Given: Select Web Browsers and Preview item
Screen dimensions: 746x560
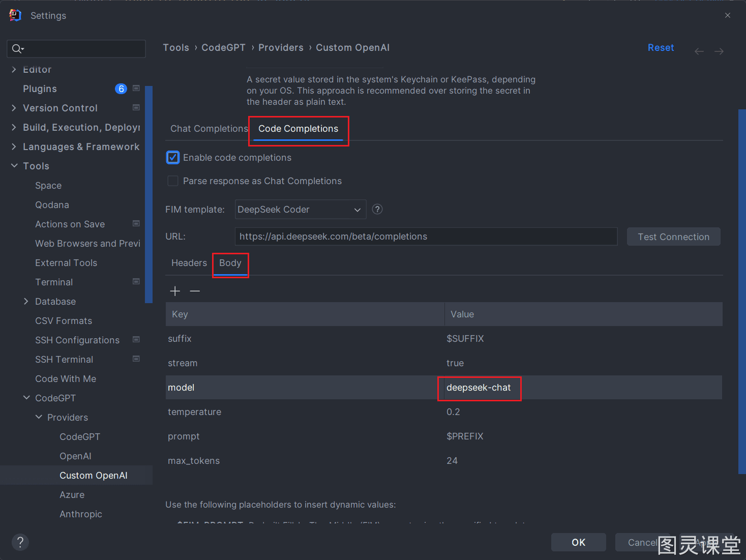Looking at the screenshot, I should 87,244.
